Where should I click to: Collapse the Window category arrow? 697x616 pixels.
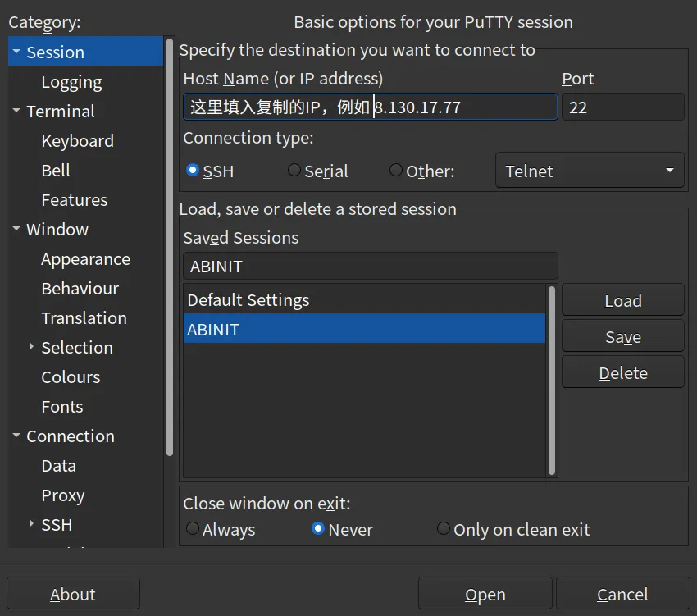(16, 229)
